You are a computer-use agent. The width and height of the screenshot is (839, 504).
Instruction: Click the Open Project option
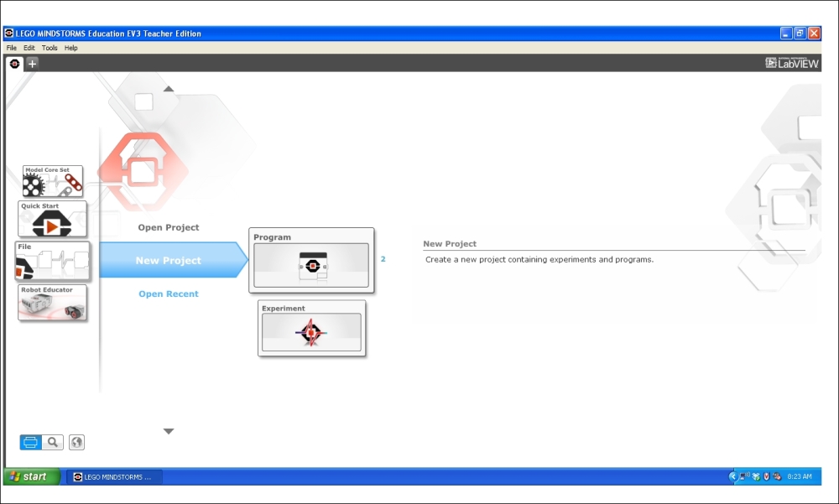point(168,227)
